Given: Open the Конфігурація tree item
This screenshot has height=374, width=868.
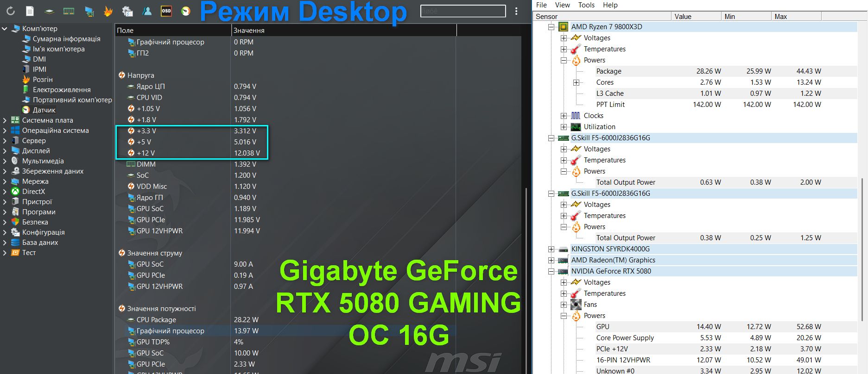Looking at the screenshot, I should coord(44,232).
